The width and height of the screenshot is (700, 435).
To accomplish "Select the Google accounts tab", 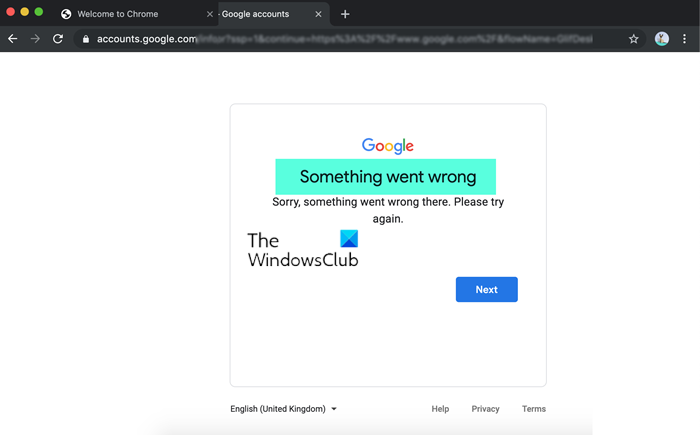I will coord(274,14).
